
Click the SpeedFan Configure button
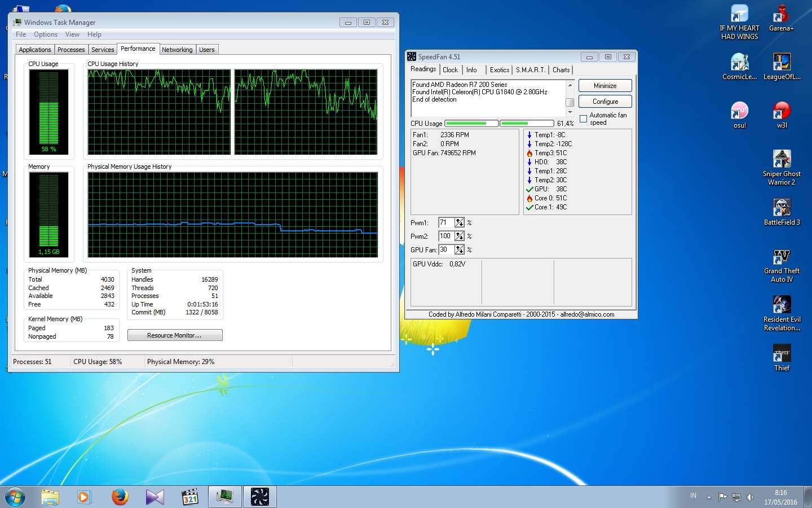605,102
